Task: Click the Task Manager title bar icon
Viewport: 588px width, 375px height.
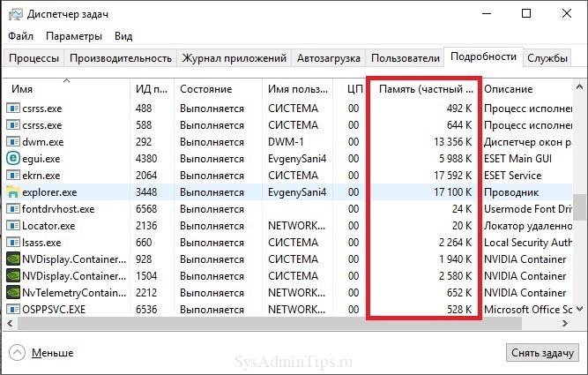Action: 16,15
